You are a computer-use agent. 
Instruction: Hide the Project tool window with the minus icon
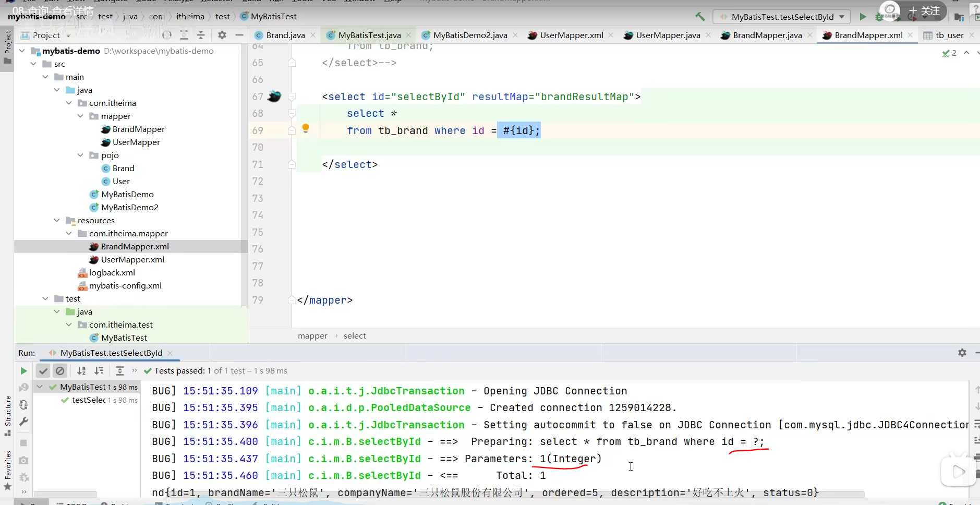[239, 35]
